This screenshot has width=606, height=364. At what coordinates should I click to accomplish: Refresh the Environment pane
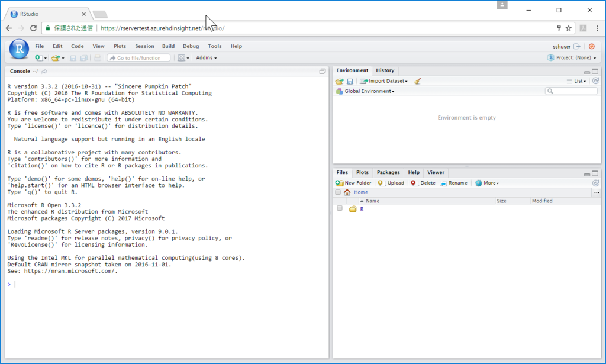point(595,80)
